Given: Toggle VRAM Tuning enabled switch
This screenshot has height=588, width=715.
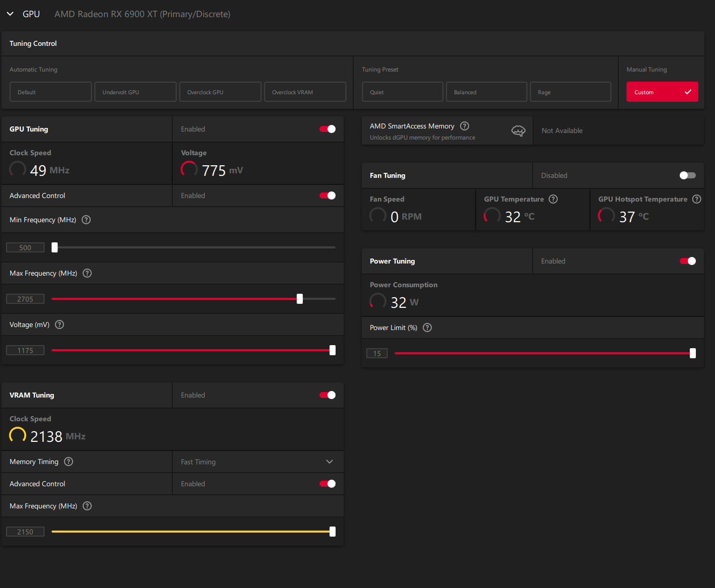Looking at the screenshot, I should tap(328, 395).
